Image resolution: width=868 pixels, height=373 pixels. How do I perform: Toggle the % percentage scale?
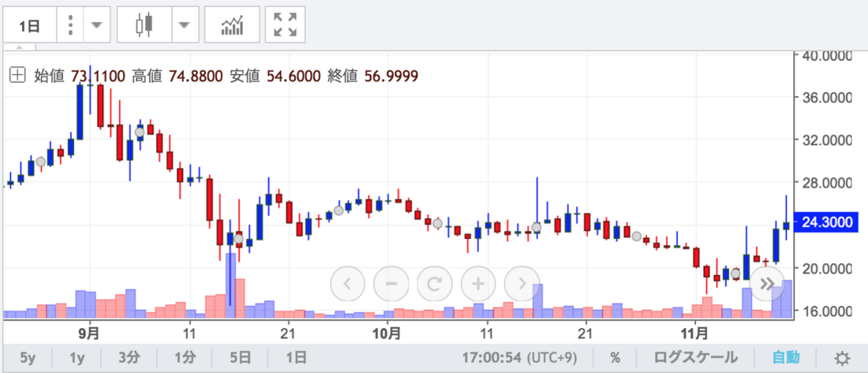coord(615,358)
